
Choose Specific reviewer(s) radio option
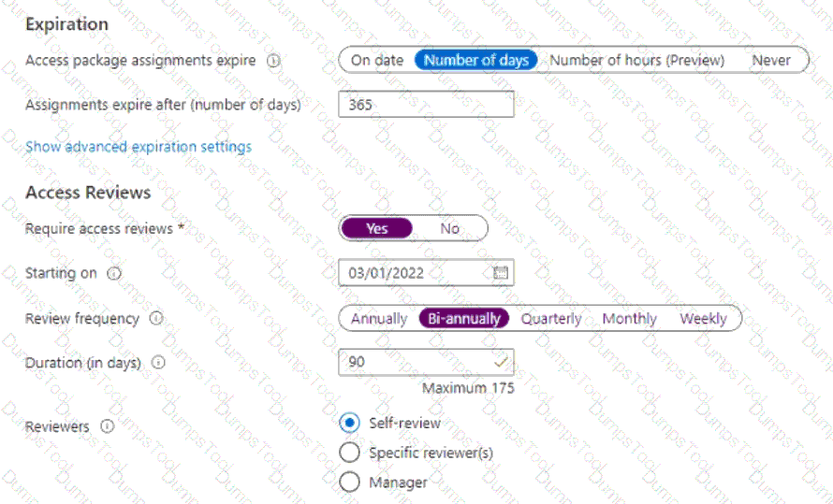pyautogui.click(x=349, y=454)
